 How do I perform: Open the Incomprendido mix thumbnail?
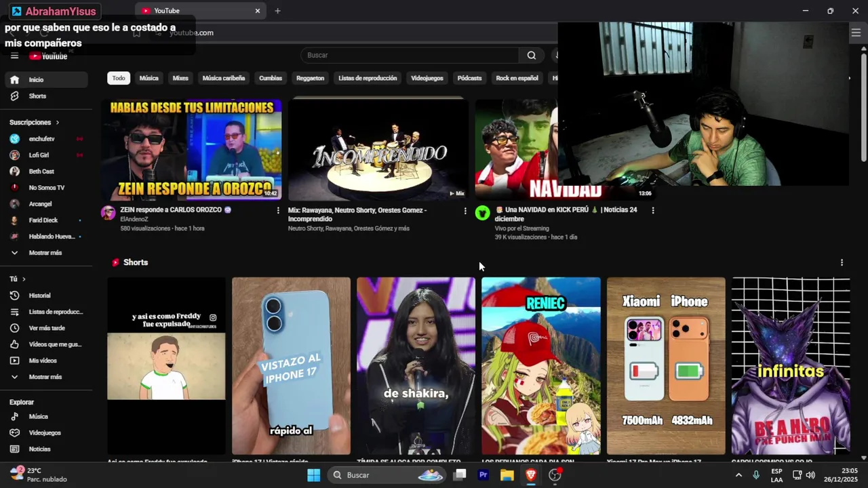pyautogui.click(x=378, y=149)
